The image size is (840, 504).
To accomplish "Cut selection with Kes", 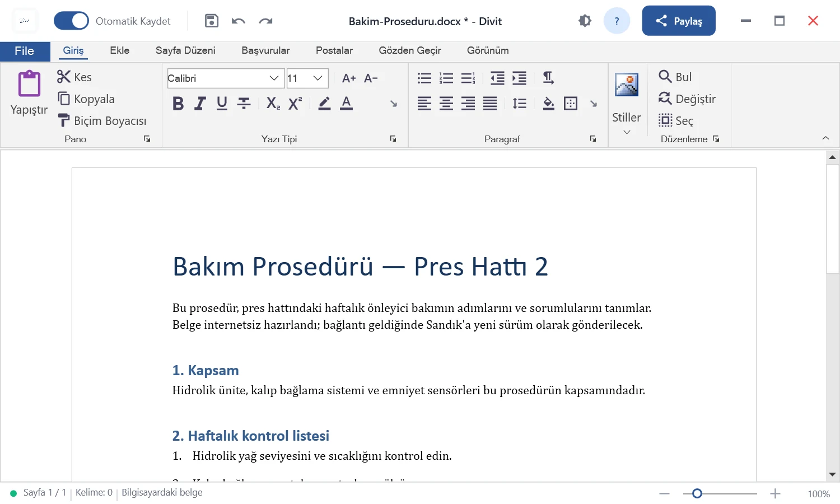I will (74, 77).
